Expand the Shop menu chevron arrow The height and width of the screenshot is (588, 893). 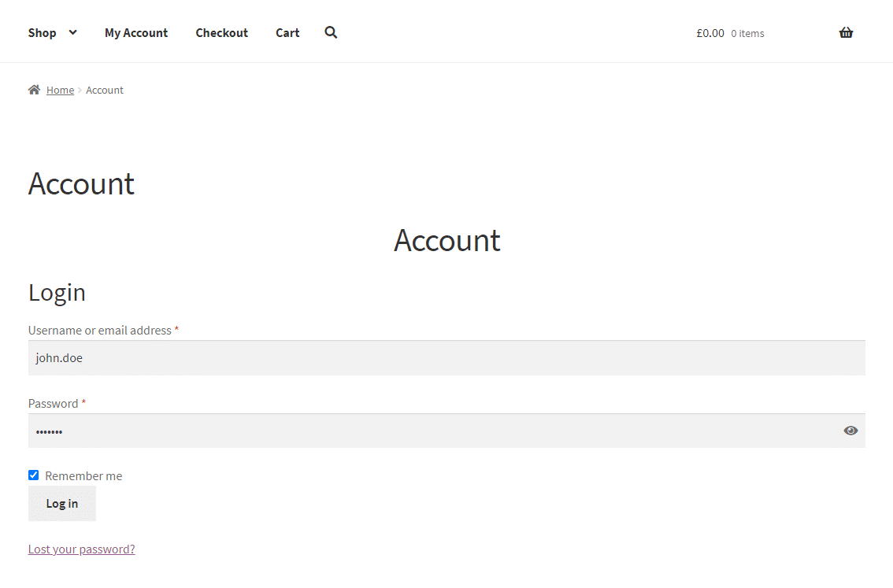pyautogui.click(x=72, y=32)
